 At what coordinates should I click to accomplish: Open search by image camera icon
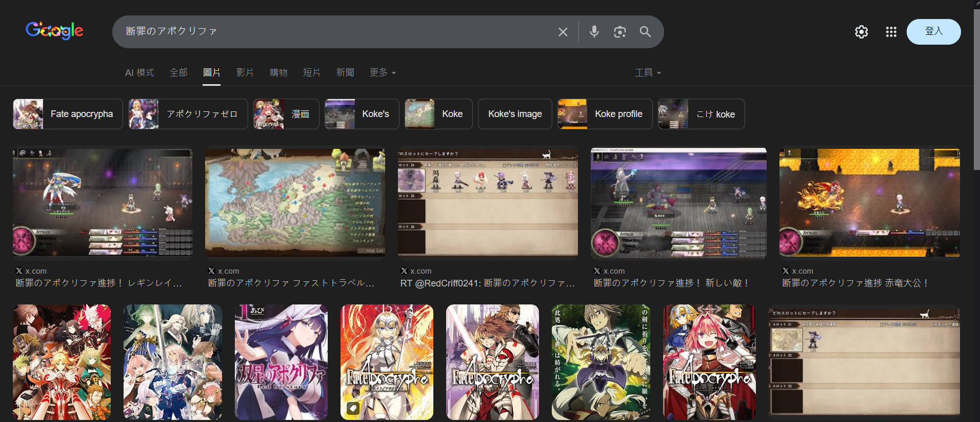619,32
